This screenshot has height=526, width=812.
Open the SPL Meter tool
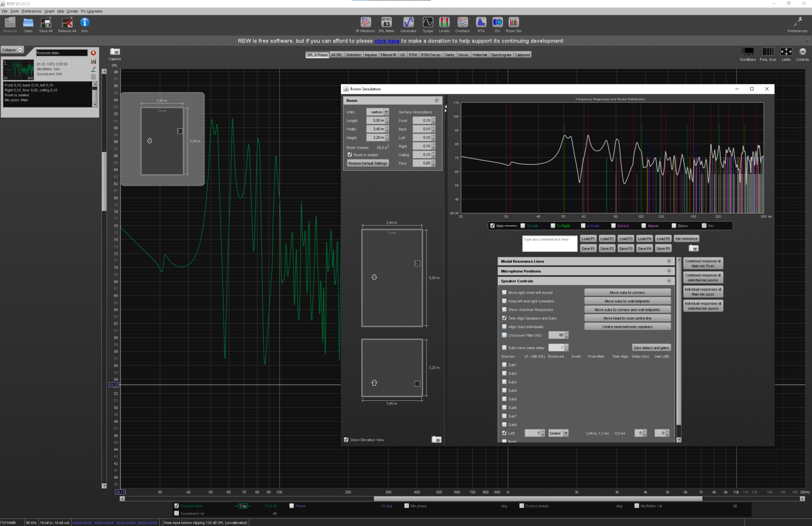coord(386,25)
